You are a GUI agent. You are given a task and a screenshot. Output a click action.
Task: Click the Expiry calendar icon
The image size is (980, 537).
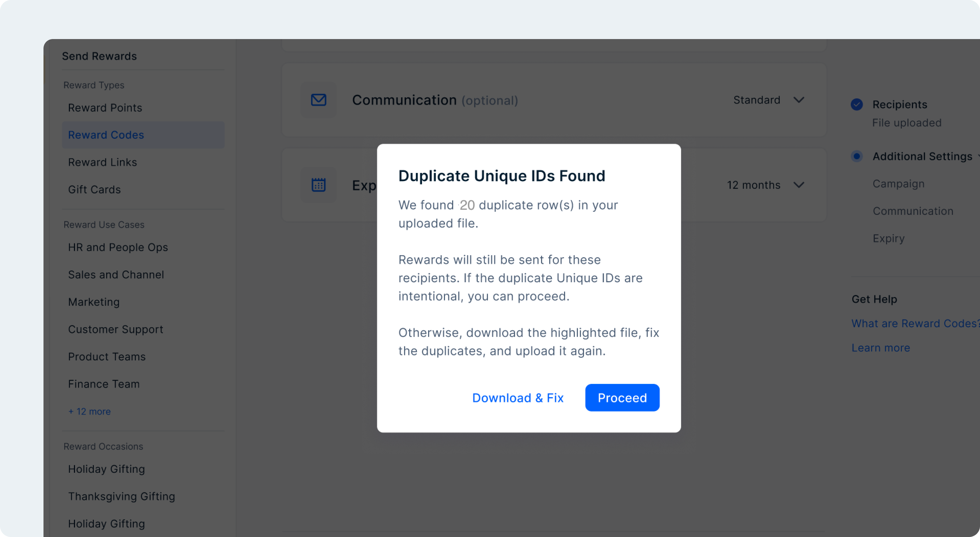tap(319, 185)
